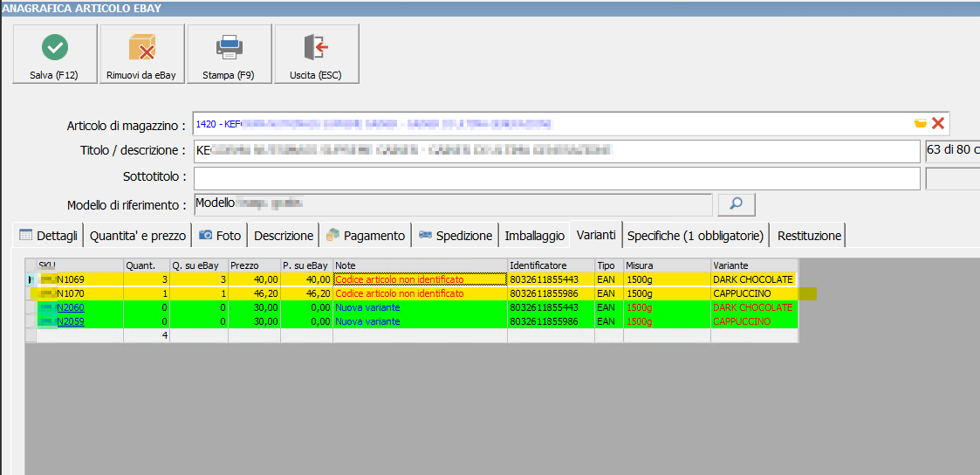Switch to the Pagamento tab
980x475 pixels.
pyautogui.click(x=365, y=236)
